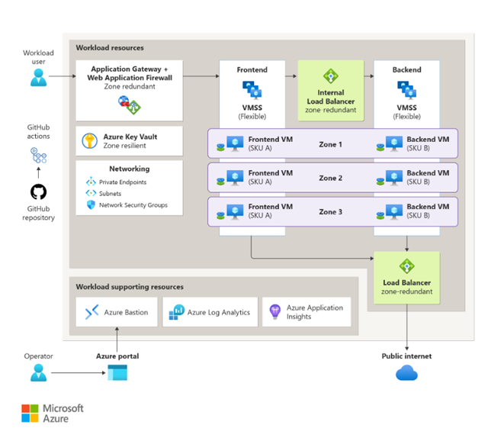Click Zone 3 Backend VM monitor icon
The width and height of the screenshot is (504, 441).
point(394,211)
